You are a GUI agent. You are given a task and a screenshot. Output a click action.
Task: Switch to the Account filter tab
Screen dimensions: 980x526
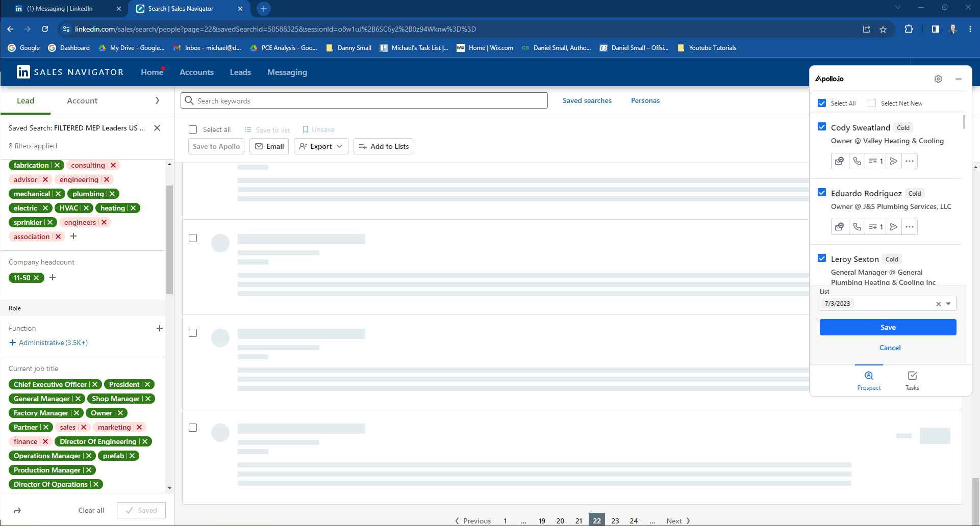82,100
